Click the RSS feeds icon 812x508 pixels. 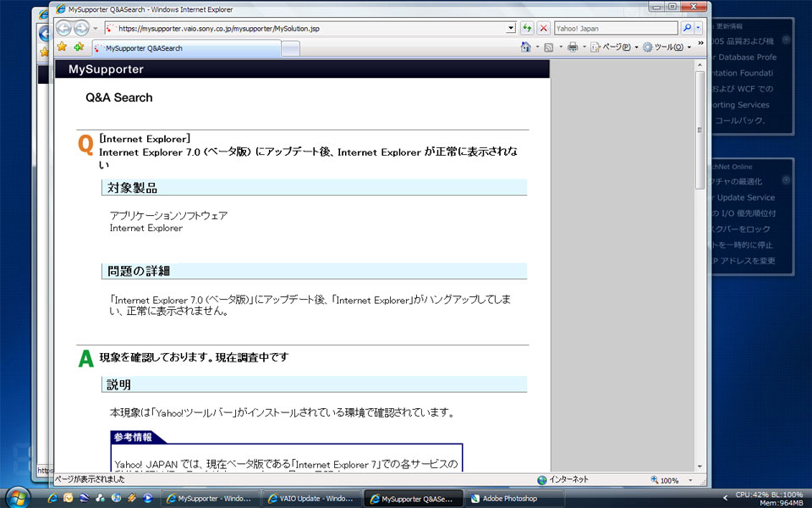click(x=548, y=47)
